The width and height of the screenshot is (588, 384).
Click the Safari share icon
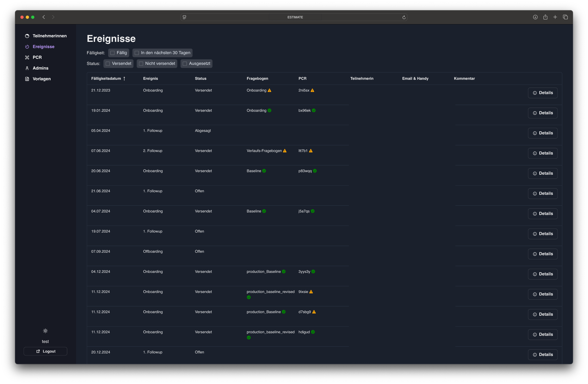click(545, 17)
